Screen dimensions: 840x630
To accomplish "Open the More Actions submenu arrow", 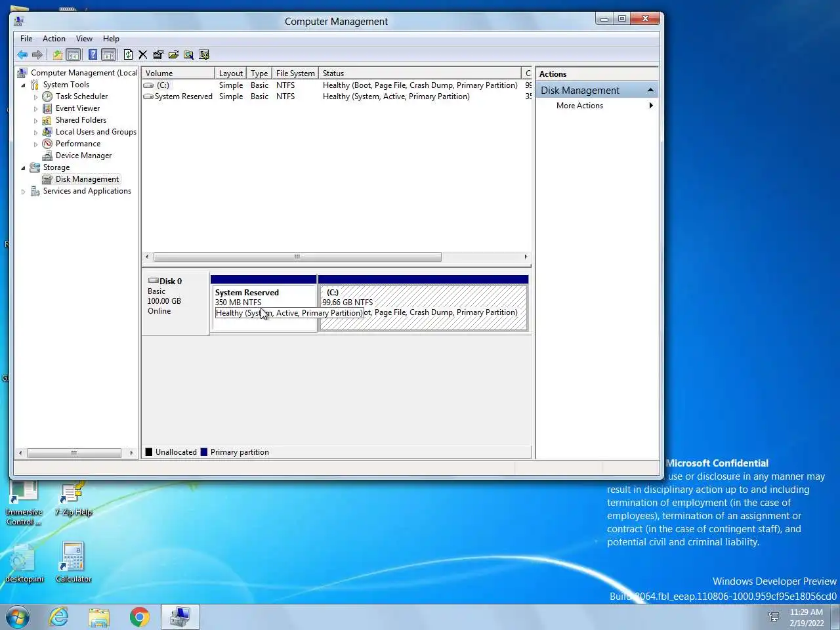I will pyautogui.click(x=651, y=106).
